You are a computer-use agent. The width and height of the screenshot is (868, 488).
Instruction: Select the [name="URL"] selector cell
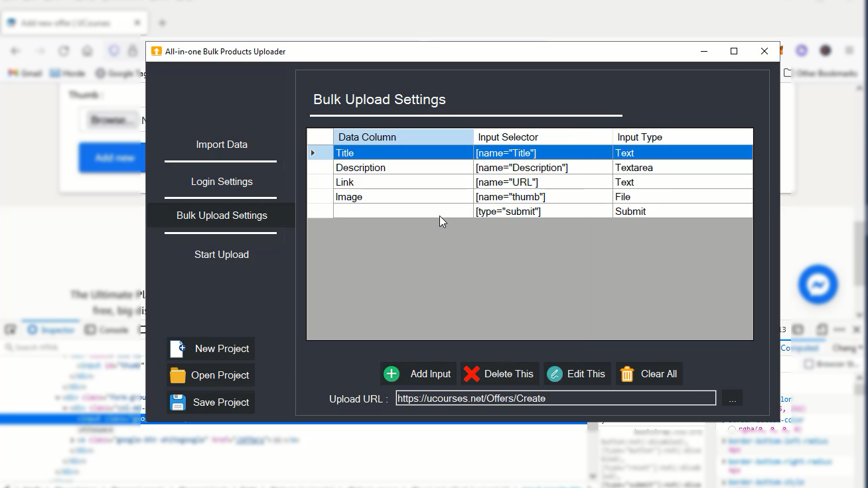543,182
